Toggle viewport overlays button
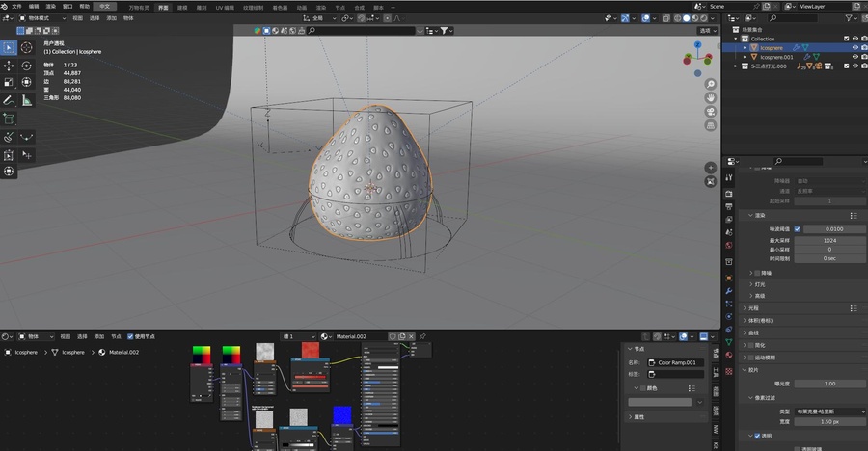 coord(645,18)
